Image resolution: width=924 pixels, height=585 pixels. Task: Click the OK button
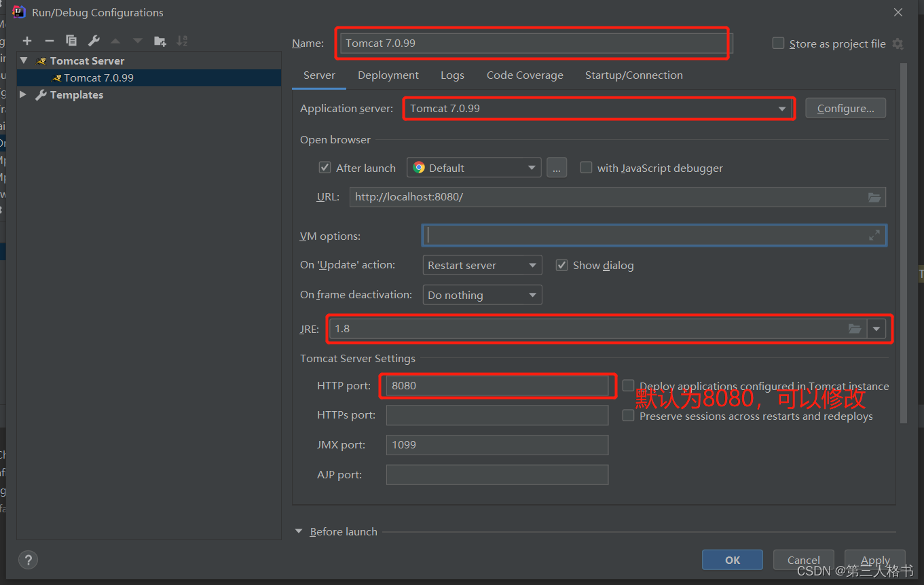click(733, 560)
